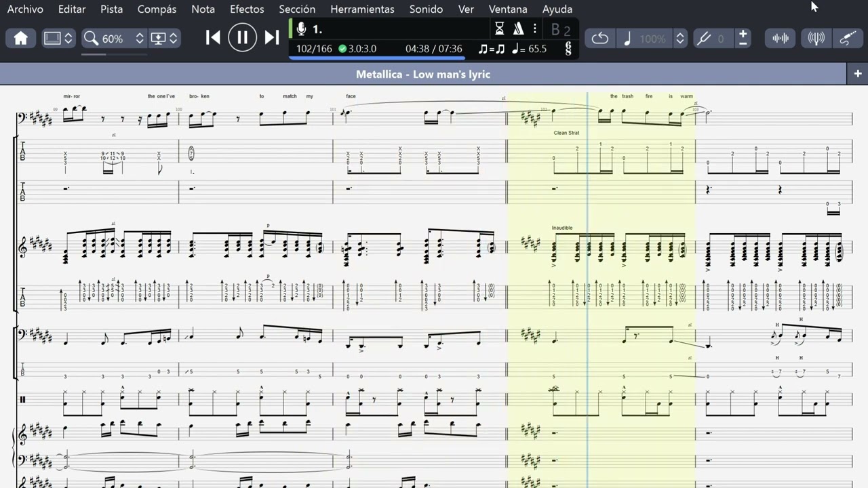Open the Herramientas menu

[362, 9]
